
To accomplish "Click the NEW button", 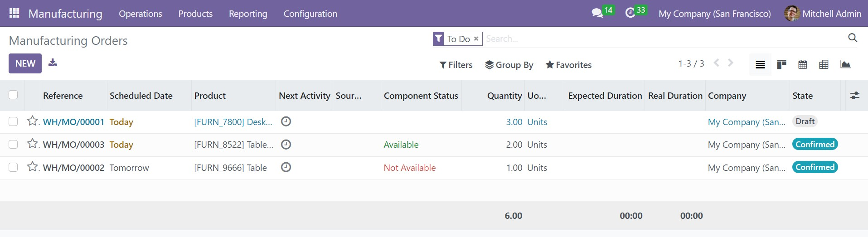I will (25, 63).
